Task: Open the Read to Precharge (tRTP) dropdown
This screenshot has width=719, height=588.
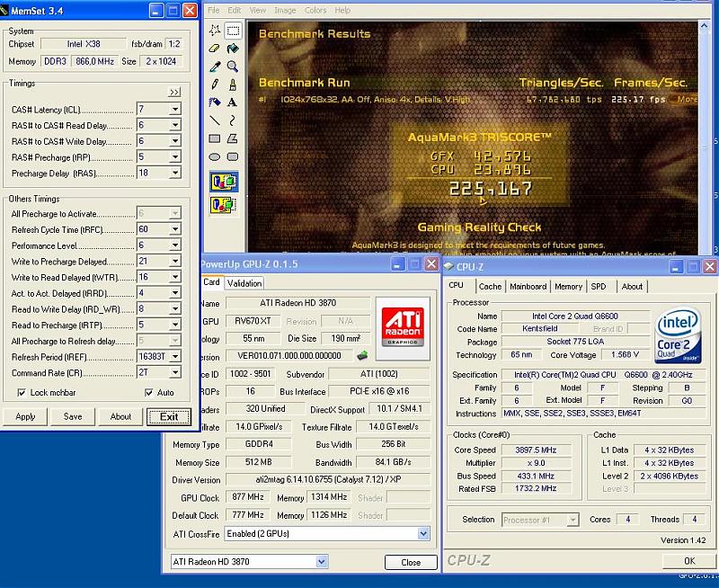Action: coord(175,325)
